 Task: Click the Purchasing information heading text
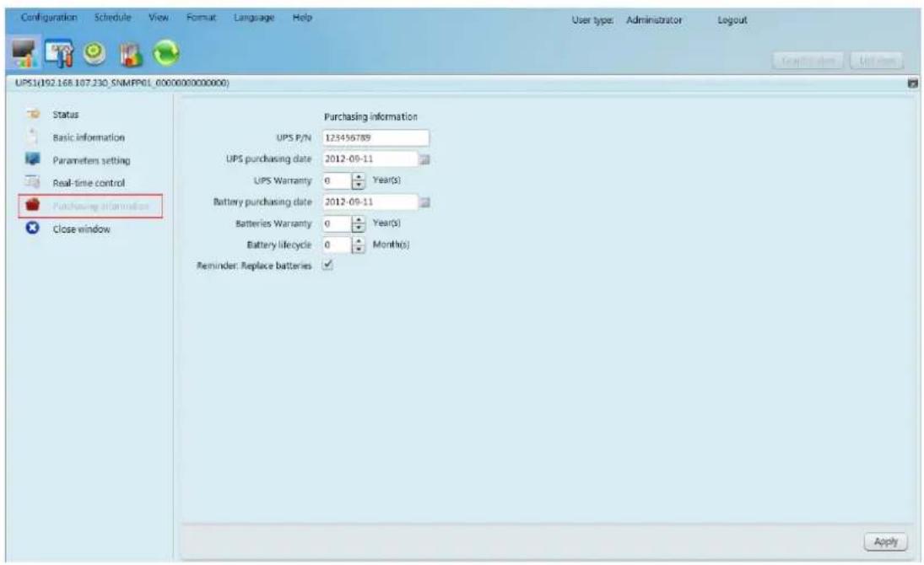tap(370, 116)
